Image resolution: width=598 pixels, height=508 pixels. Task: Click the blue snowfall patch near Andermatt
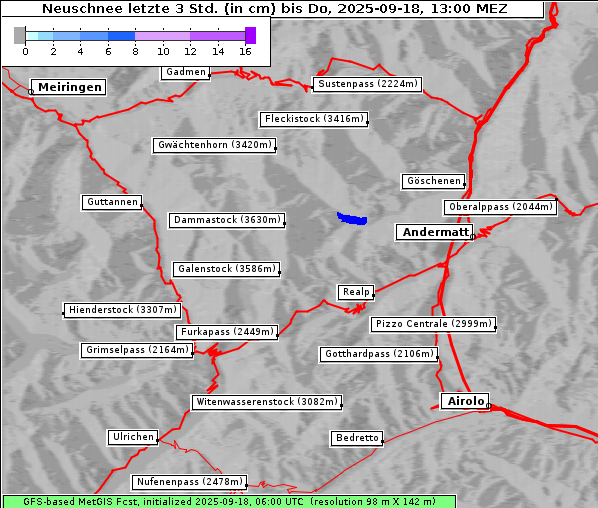[x=352, y=219]
